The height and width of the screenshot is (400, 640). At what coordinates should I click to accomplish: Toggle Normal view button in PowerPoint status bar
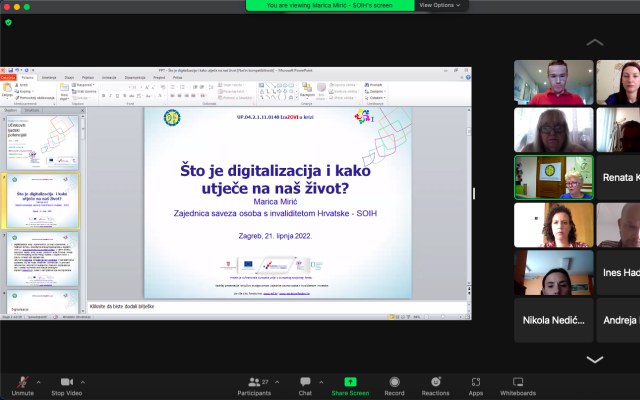pos(391,317)
